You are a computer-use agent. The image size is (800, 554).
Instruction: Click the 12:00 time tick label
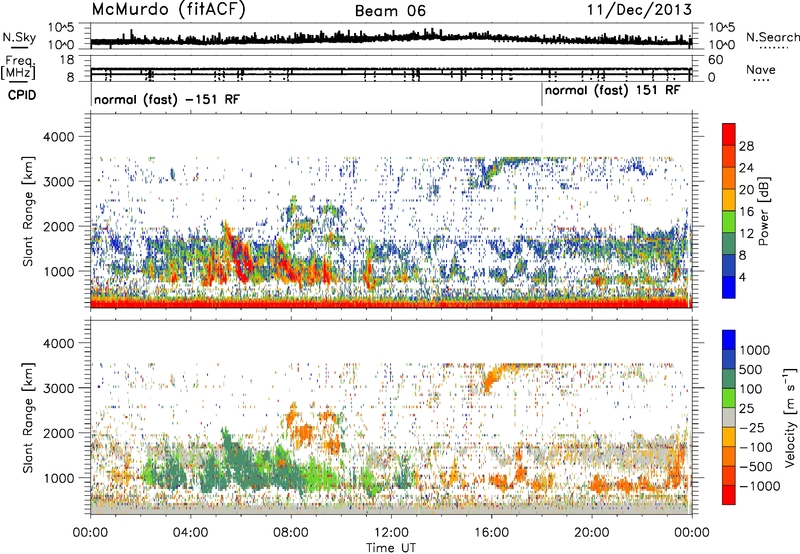pos(391,533)
